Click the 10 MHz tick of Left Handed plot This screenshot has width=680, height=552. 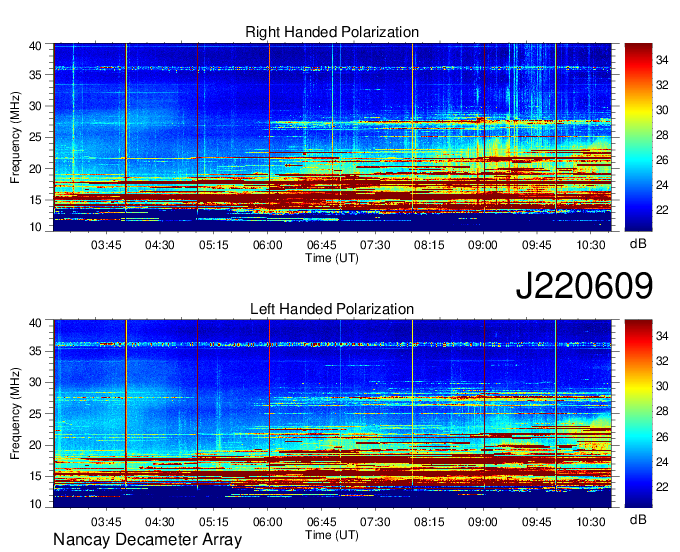(35, 504)
